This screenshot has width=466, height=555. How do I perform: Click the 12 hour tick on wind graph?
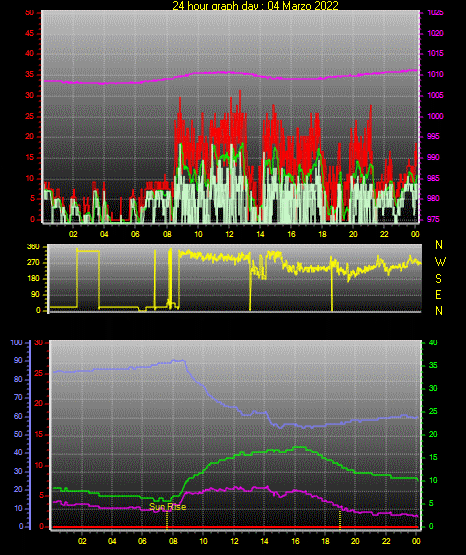229,234
